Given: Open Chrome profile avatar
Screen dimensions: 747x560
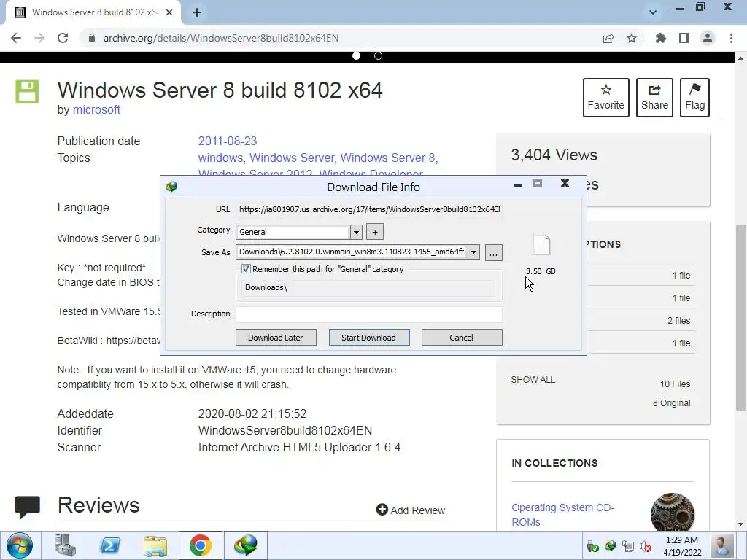Looking at the screenshot, I should (x=708, y=38).
